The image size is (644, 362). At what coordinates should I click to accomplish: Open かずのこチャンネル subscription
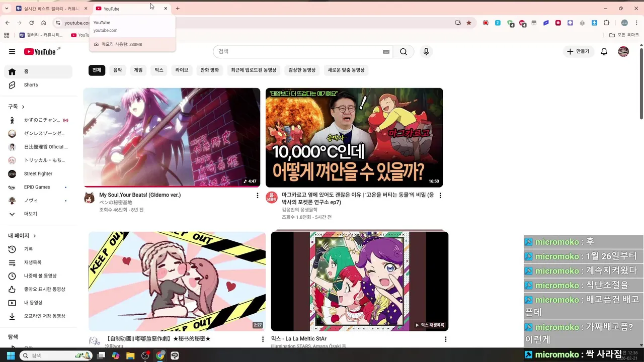click(x=38, y=120)
